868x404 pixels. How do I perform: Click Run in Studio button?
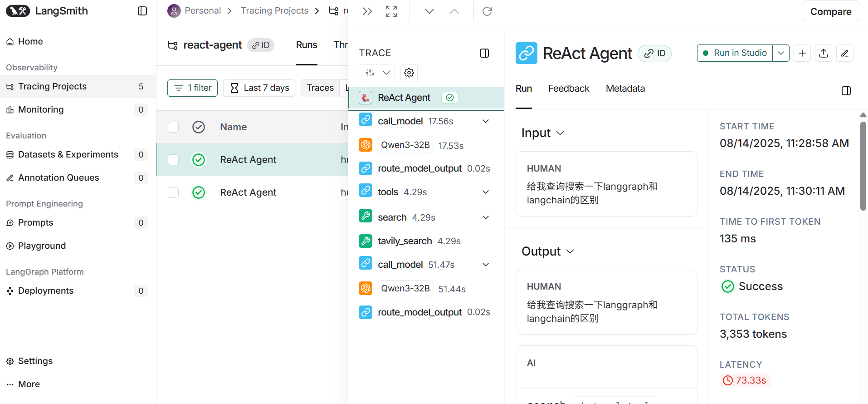[735, 53]
